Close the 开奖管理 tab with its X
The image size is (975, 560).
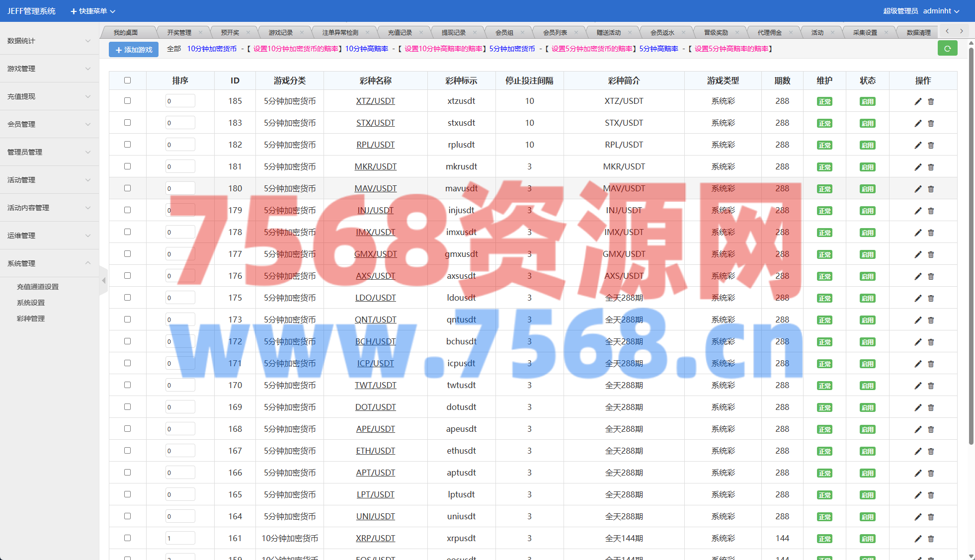(200, 32)
